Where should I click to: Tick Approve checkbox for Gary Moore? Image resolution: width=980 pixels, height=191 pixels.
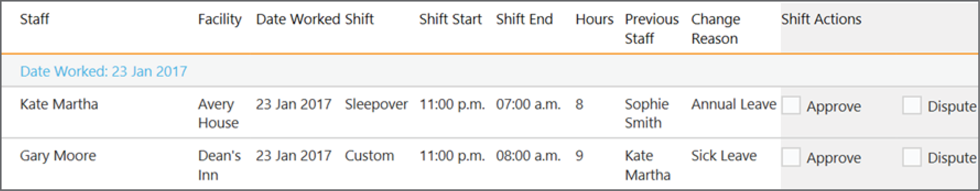pyautogui.click(x=791, y=157)
